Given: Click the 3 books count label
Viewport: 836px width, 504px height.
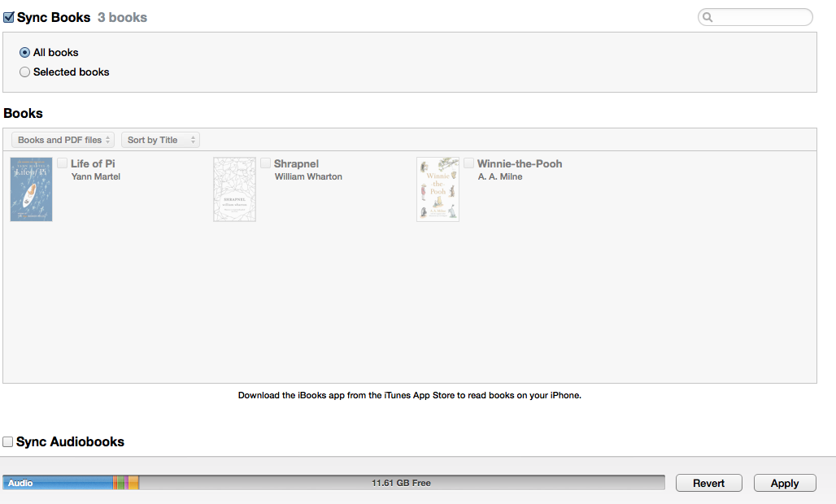Looking at the screenshot, I should pyautogui.click(x=122, y=17).
